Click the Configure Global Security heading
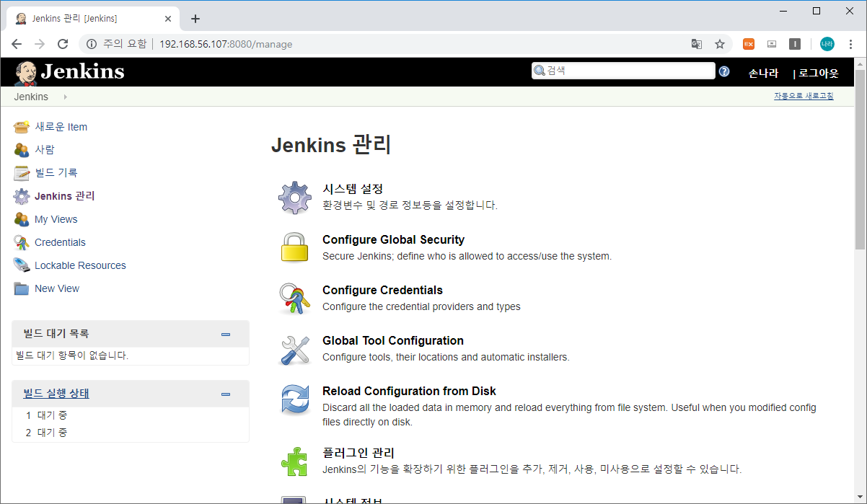The height and width of the screenshot is (504, 867). (x=393, y=239)
